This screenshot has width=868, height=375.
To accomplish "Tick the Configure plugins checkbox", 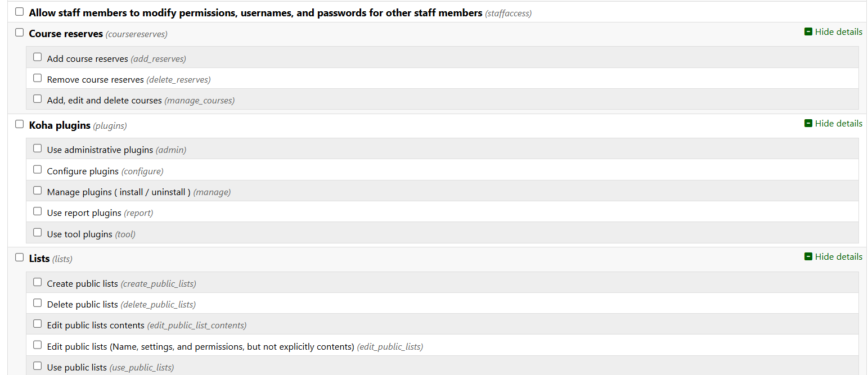I will (x=38, y=169).
